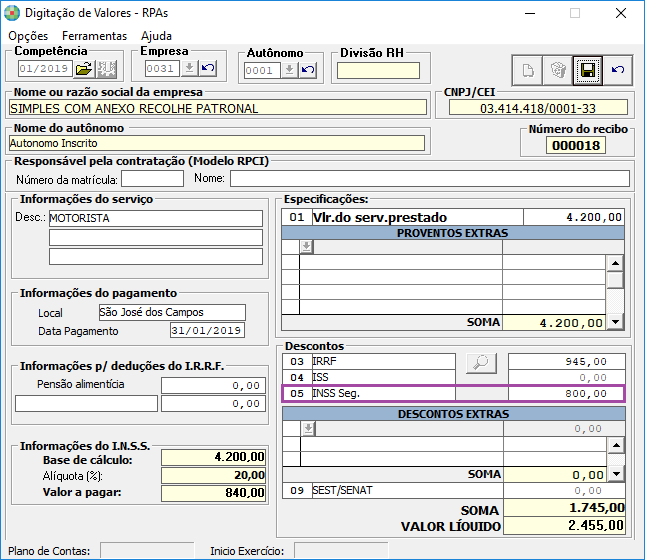
Task: Click the Inicio Exercício field
Action: (x=341, y=551)
